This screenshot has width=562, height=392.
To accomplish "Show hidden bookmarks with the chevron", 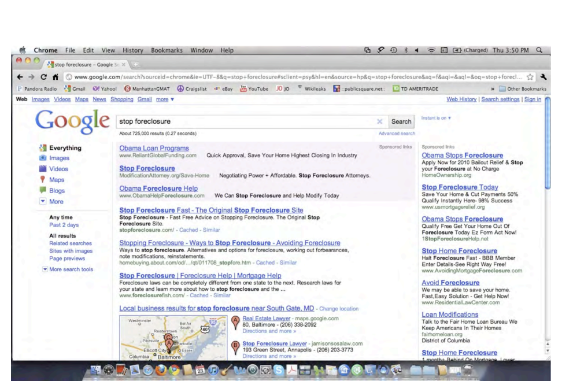I will pyautogui.click(x=493, y=89).
